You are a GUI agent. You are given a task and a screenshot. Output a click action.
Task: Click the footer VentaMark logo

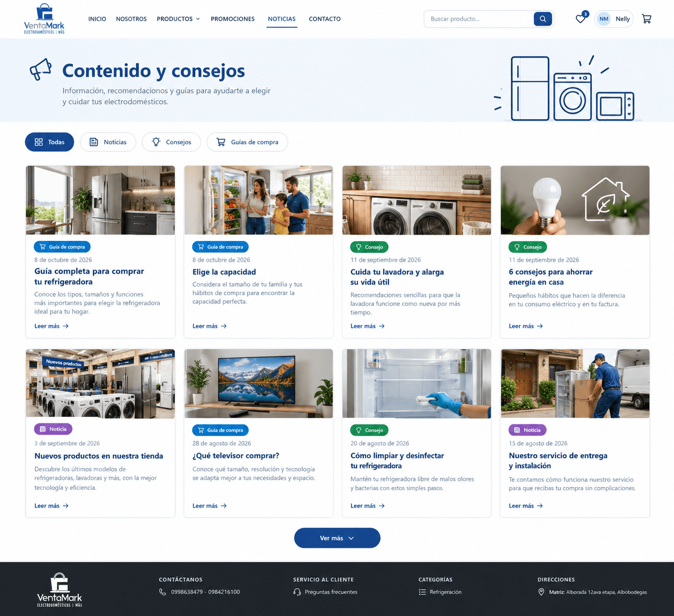[x=60, y=590]
